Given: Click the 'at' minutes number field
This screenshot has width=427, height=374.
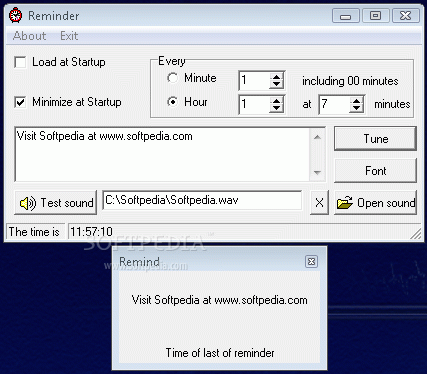Looking at the screenshot, I should [335, 104].
